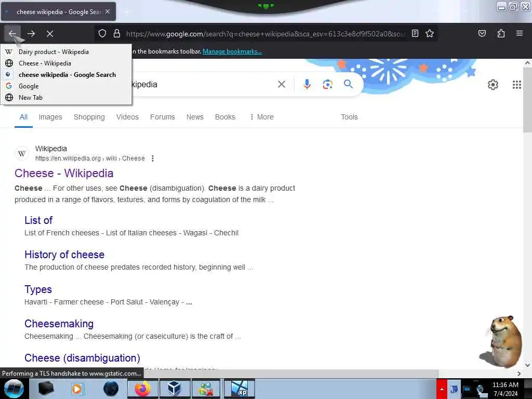Switch to the News results tab
The image size is (532, 399).
pyautogui.click(x=195, y=117)
